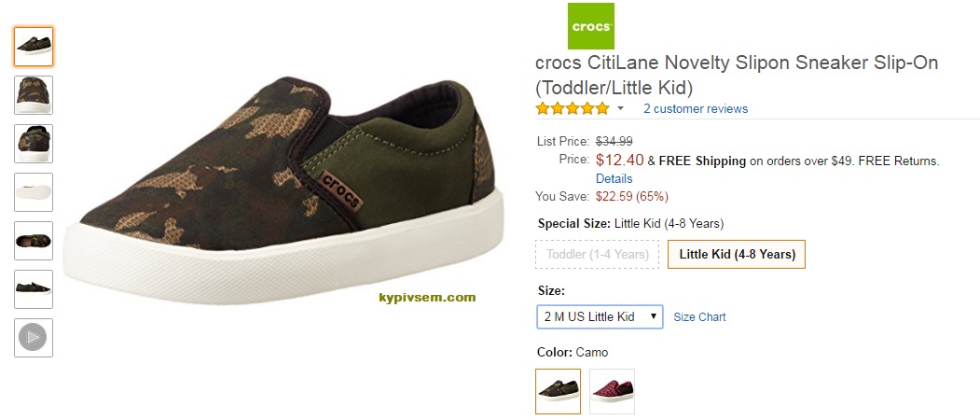Select Little Kid (4-8 Years) option
The image size is (980, 420).
point(737,255)
